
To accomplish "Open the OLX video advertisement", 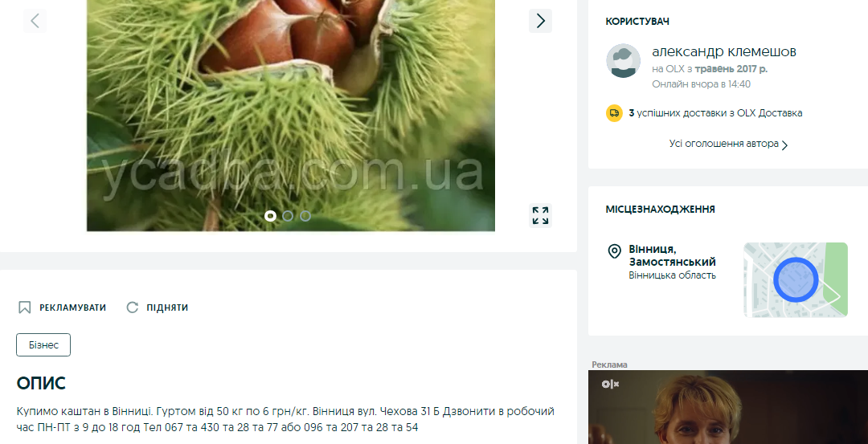I will (x=728, y=407).
